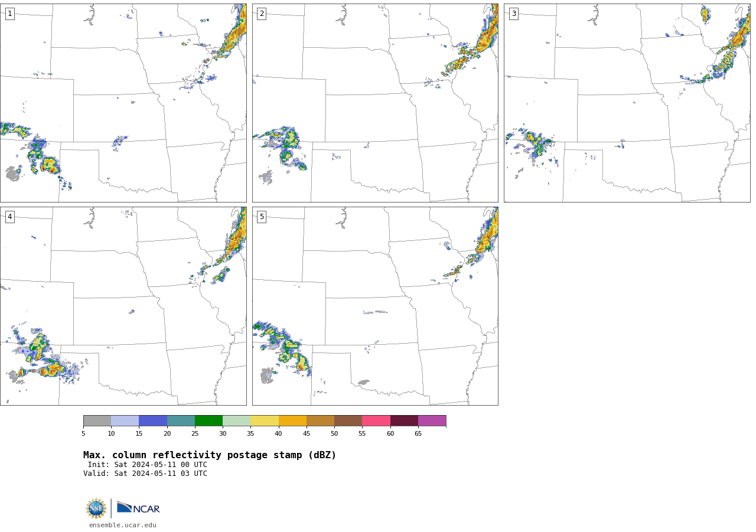Click the pale green 30-35 dBZ swatch
The image size is (756, 532).
coord(236,421)
